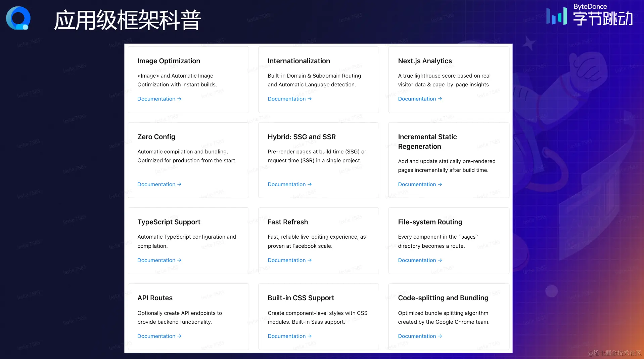
Task: Click the "Optimized bundle splitting algorithm" description
Action: click(444, 317)
